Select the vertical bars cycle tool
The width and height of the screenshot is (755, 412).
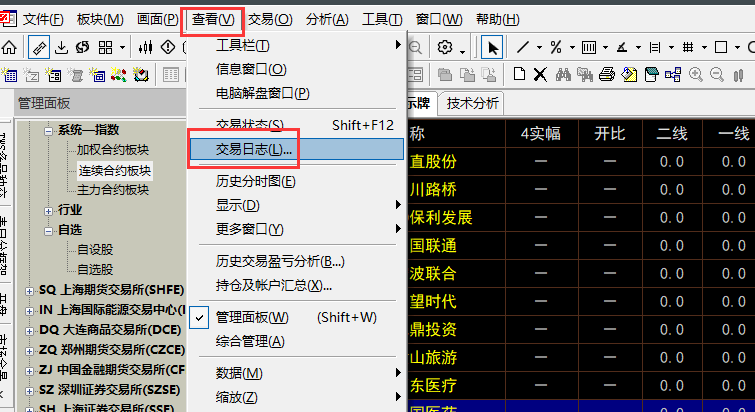pos(588,47)
